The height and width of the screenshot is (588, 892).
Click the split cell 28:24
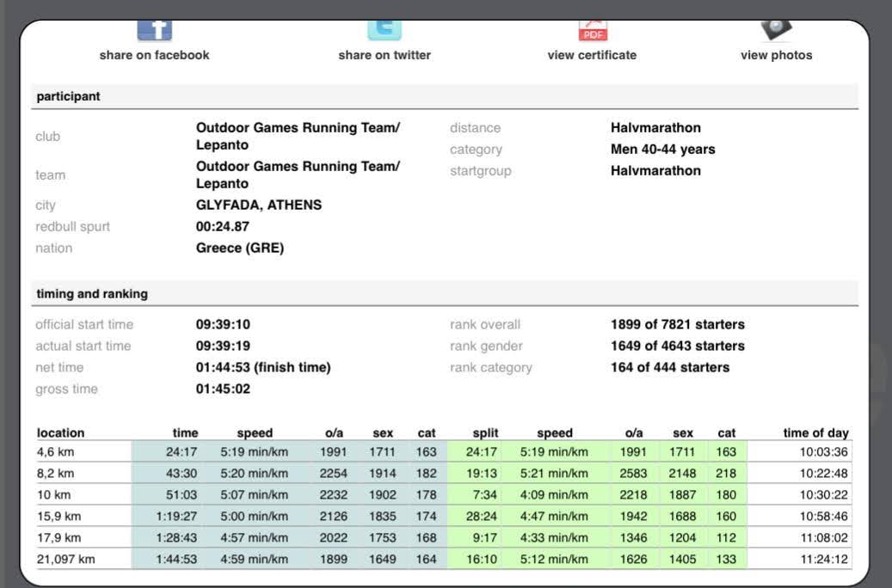click(x=482, y=517)
